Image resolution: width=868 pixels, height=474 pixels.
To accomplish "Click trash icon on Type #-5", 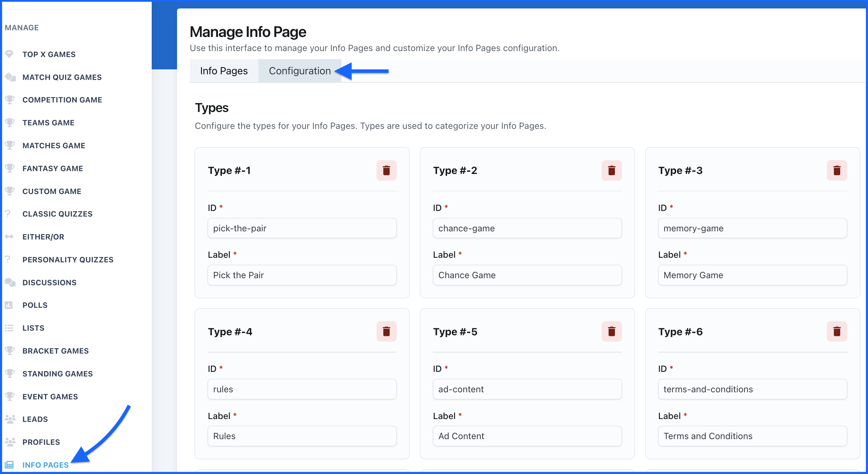I will click(x=611, y=331).
